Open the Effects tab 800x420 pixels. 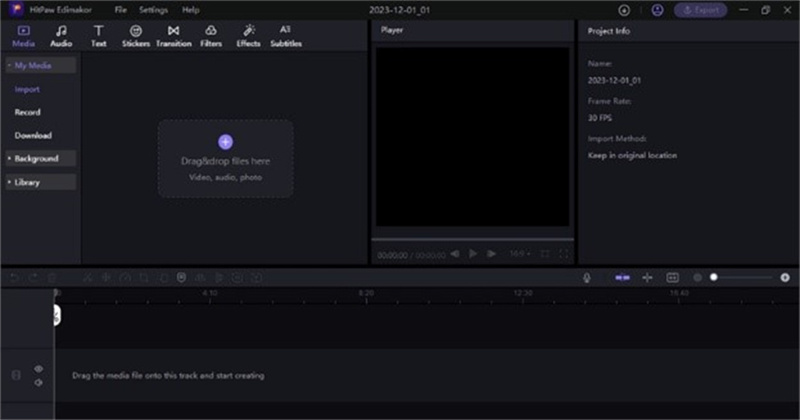(248, 36)
